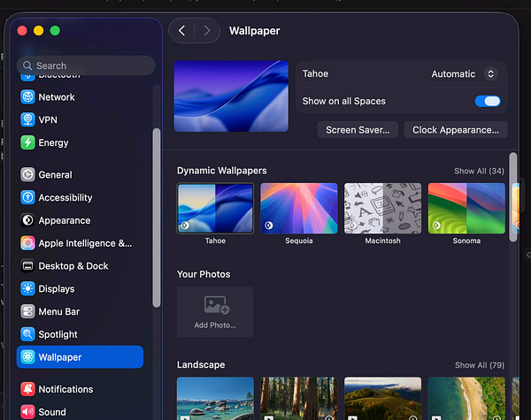This screenshot has height=420, width=531.
Task: Click the "Dynamic Wallpapers" heading
Action: coord(222,171)
